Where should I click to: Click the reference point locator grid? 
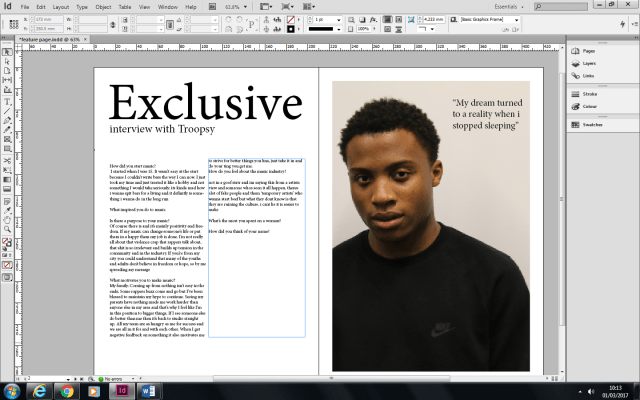13,24
